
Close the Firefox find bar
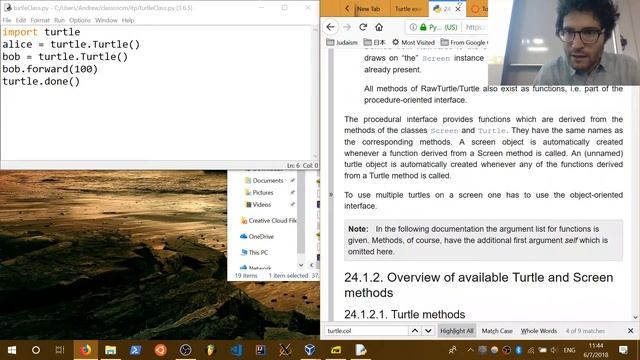pos(631,331)
